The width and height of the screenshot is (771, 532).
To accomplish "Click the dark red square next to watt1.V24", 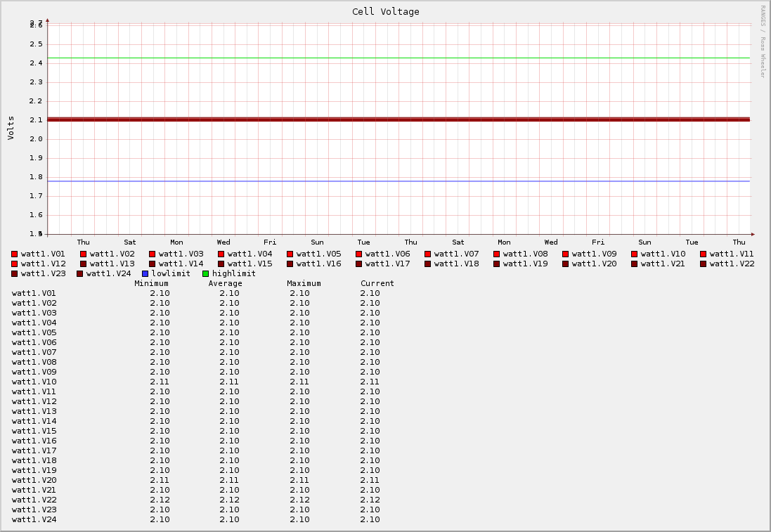I will 79,273.
